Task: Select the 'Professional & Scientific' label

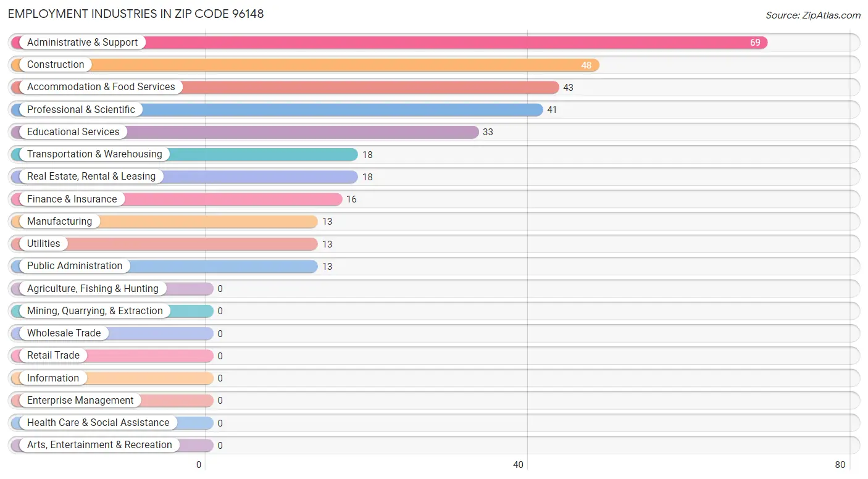Action: coord(81,110)
